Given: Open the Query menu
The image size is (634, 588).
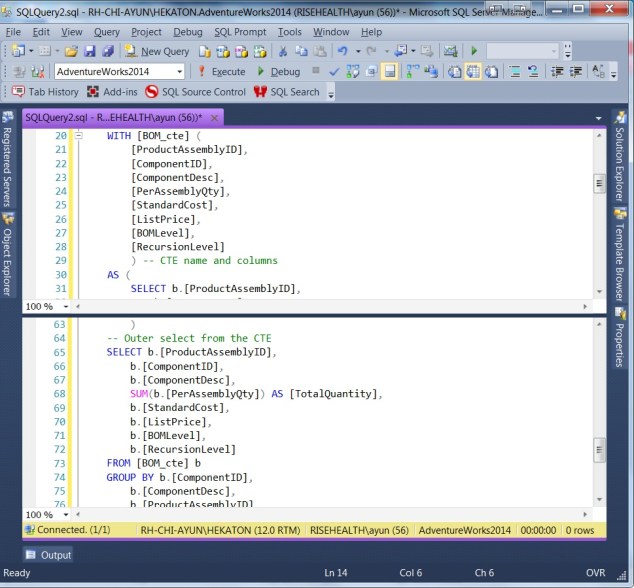Looking at the screenshot, I should [x=106, y=32].
